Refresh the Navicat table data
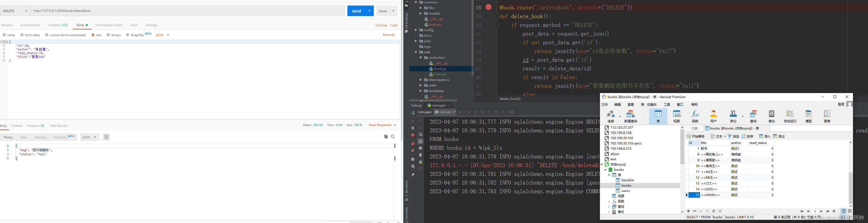 pos(714,211)
